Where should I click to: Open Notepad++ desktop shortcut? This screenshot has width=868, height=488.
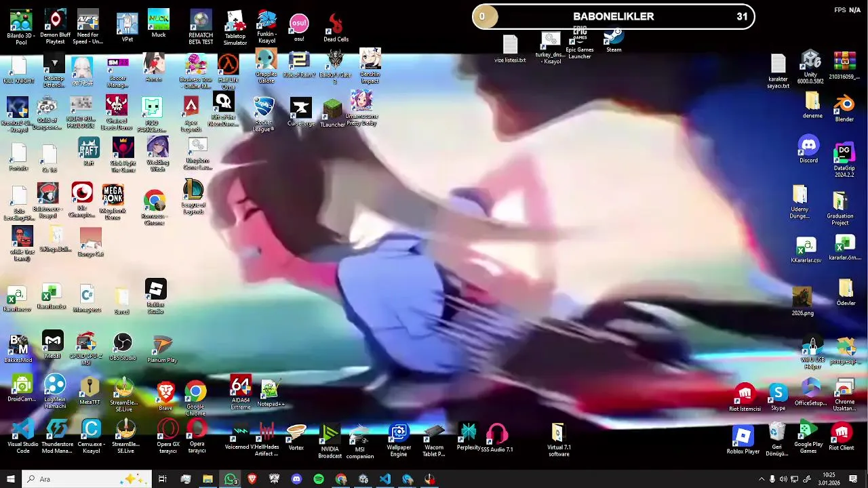271,394
